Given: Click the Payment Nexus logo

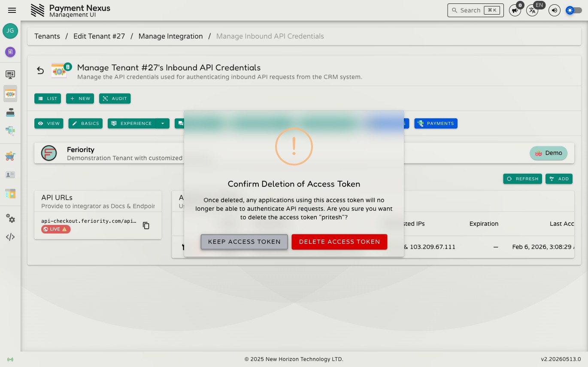Looking at the screenshot, I should pos(38,10).
